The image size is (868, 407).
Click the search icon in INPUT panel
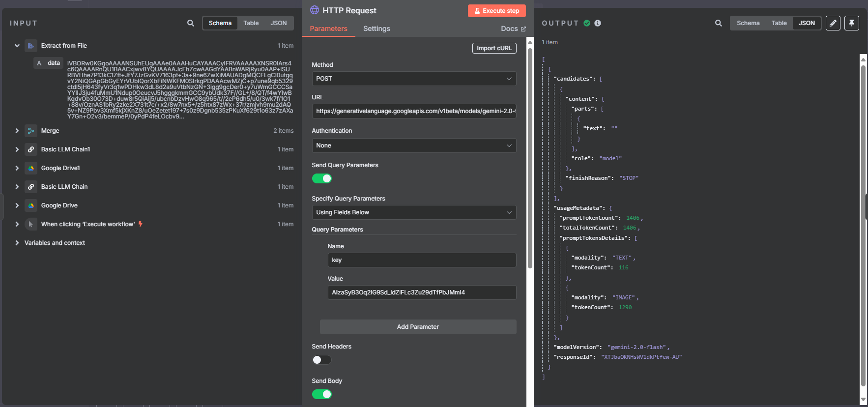click(191, 23)
